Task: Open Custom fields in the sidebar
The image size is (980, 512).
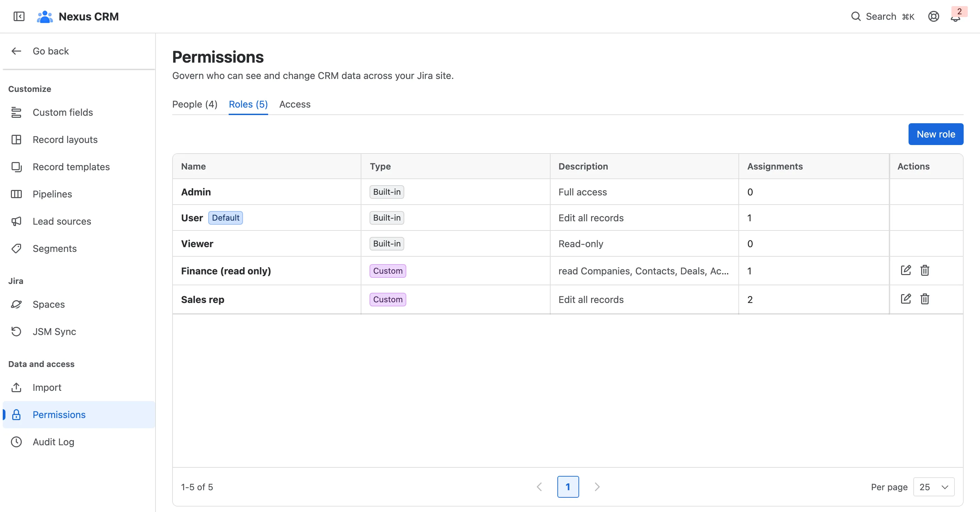Action: pyautogui.click(x=79, y=112)
